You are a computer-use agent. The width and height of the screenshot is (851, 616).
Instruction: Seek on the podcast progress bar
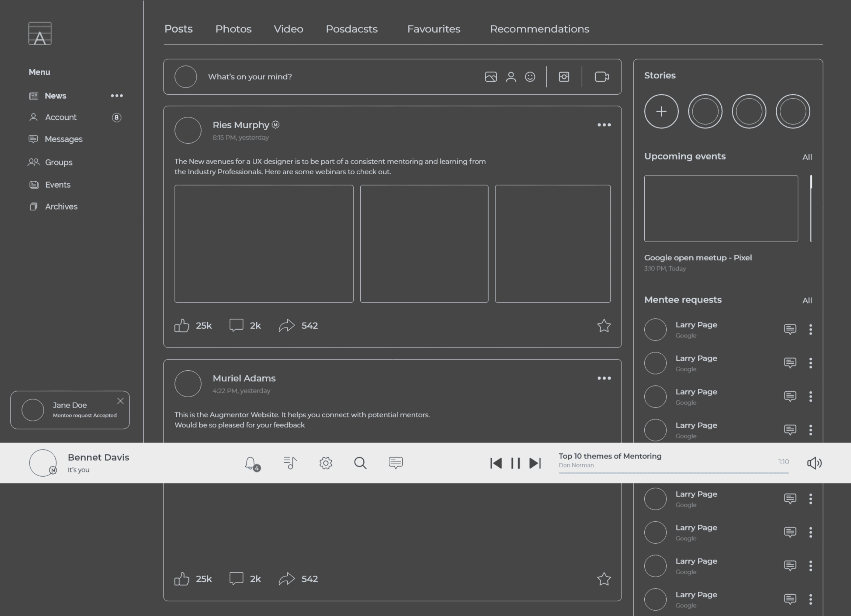(674, 473)
